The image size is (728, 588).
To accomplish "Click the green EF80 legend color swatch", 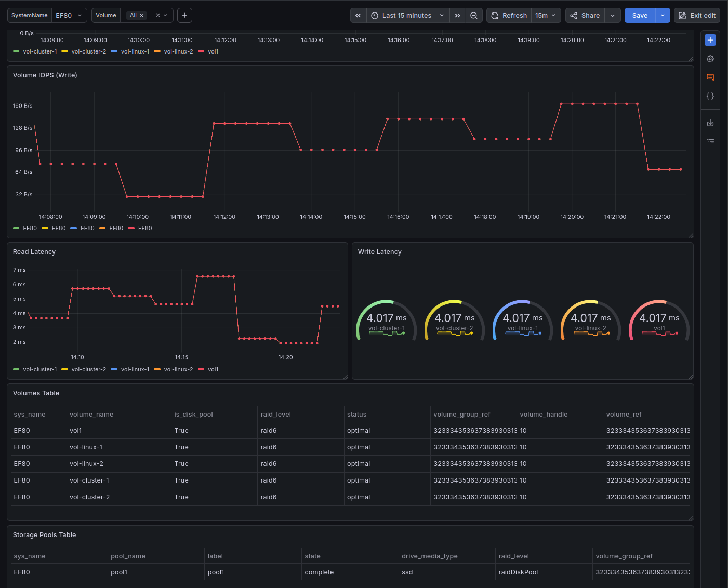I will pos(16,228).
